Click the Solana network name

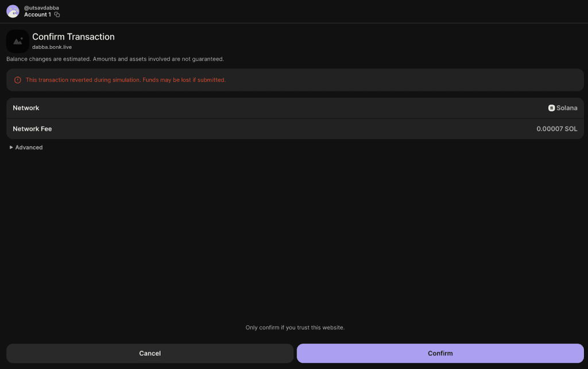click(x=567, y=108)
